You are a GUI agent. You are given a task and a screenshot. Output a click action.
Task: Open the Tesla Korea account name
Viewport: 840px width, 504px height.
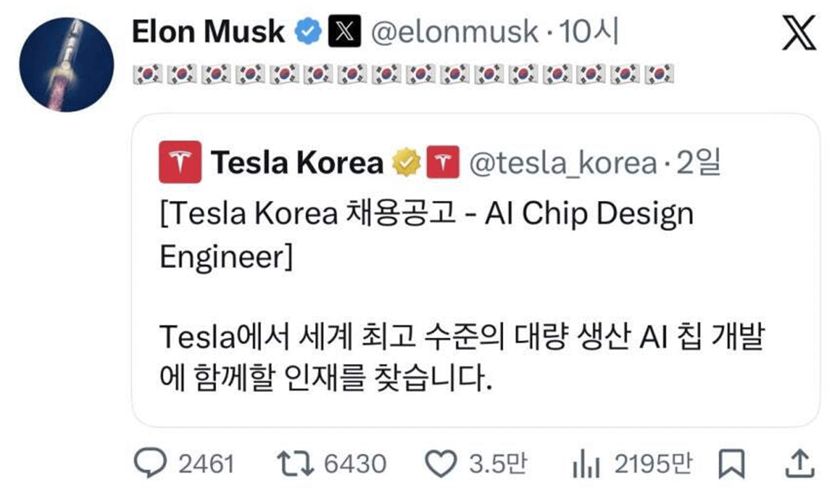(297, 162)
